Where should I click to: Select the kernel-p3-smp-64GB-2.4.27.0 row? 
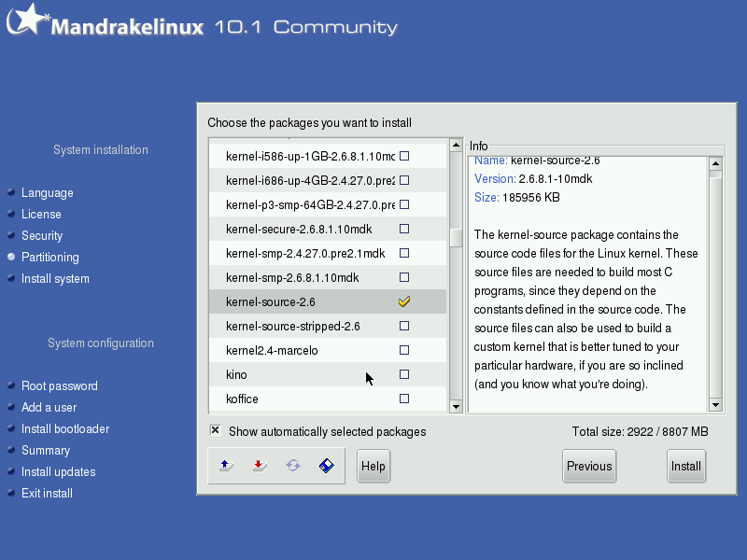[x=328, y=204]
